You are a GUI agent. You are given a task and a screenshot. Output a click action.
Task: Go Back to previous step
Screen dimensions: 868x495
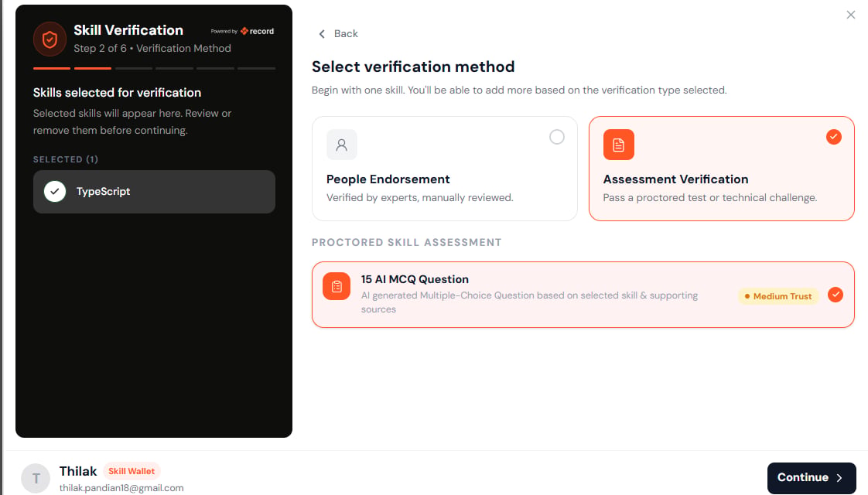[338, 34]
